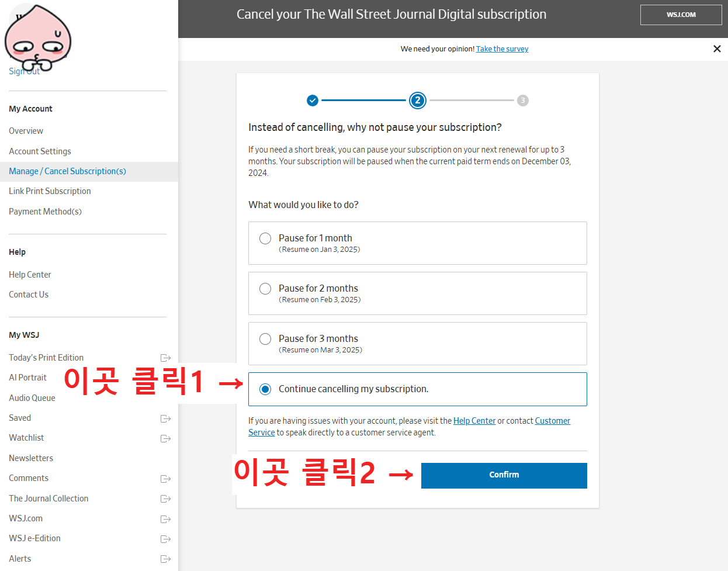Click step 2 progress indicator

pyautogui.click(x=417, y=101)
